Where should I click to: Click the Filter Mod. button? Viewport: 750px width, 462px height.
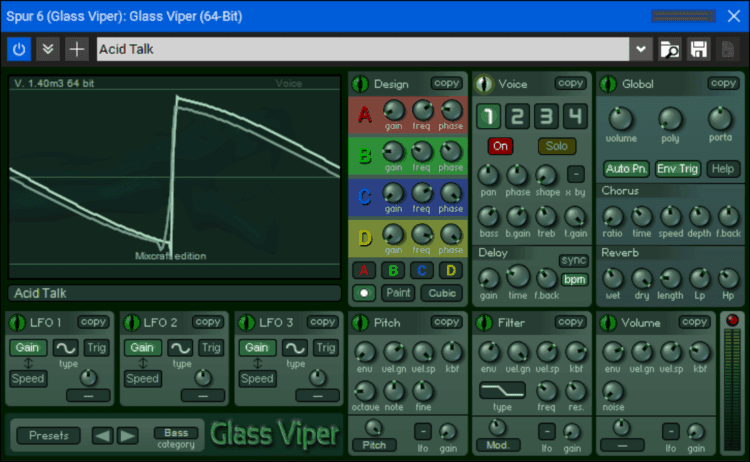[497, 446]
